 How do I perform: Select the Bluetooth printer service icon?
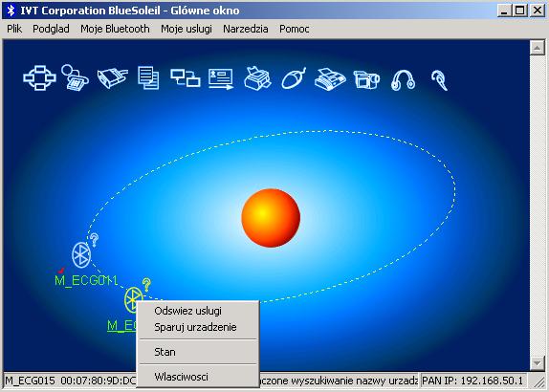257,78
